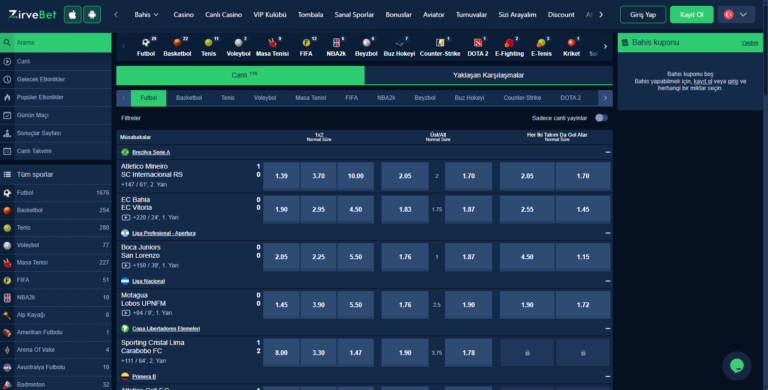Open the Boca Juniors live stream icon
Image resolution: width=768 pixels, height=390 pixels.
(x=126, y=266)
